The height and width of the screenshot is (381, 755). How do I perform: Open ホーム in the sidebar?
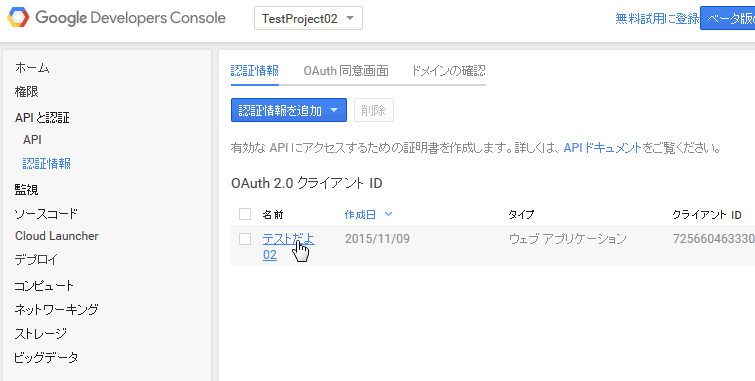pyautogui.click(x=32, y=68)
